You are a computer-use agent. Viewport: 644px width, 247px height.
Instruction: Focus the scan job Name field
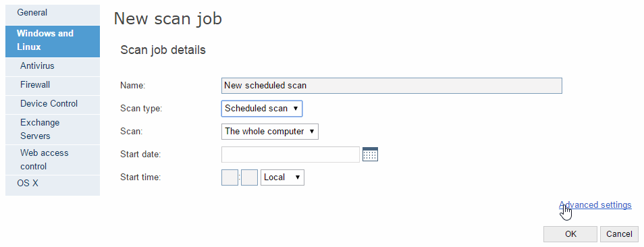(392, 86)
